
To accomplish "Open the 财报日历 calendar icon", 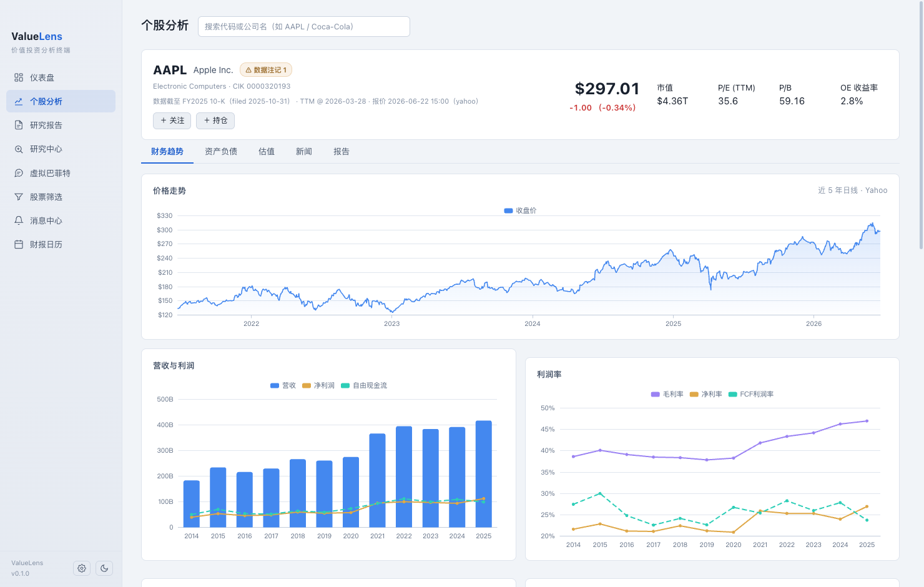I will 19,244.
